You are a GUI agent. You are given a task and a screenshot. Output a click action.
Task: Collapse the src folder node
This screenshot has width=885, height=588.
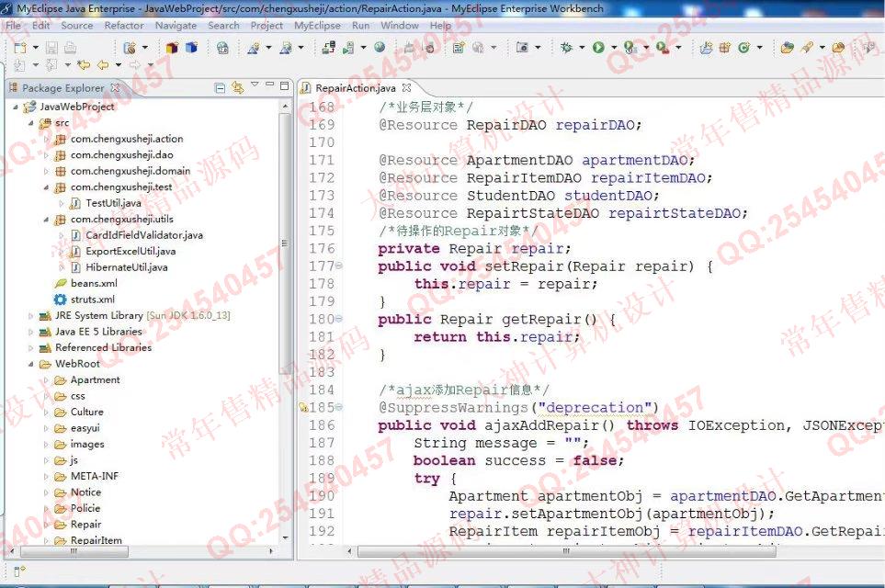[30, 123]
